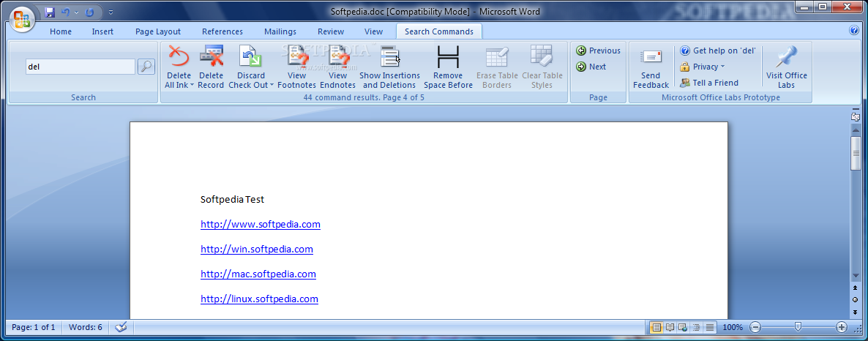Viewport: 868px width, 341px height.
Task: Switch to Draft view
Action: click(710, 327)
